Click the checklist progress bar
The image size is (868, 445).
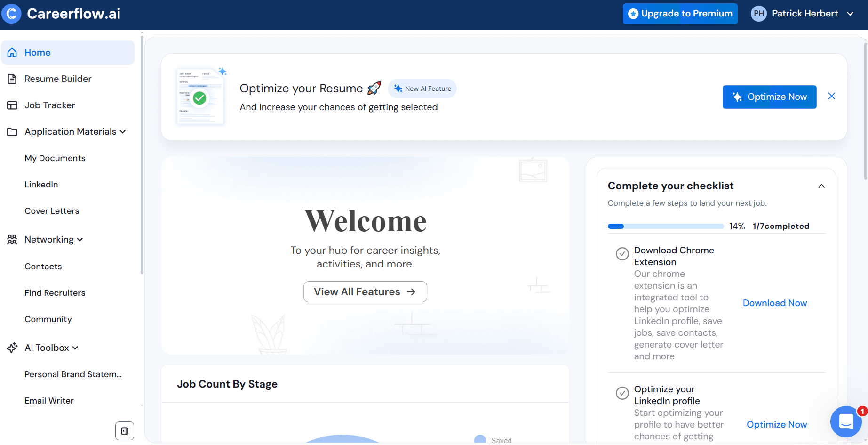665,227
